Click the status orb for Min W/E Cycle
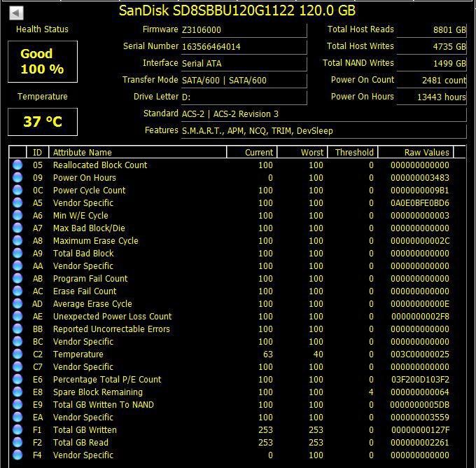Viewport: 476px width, 468px height. coord(17,216)
